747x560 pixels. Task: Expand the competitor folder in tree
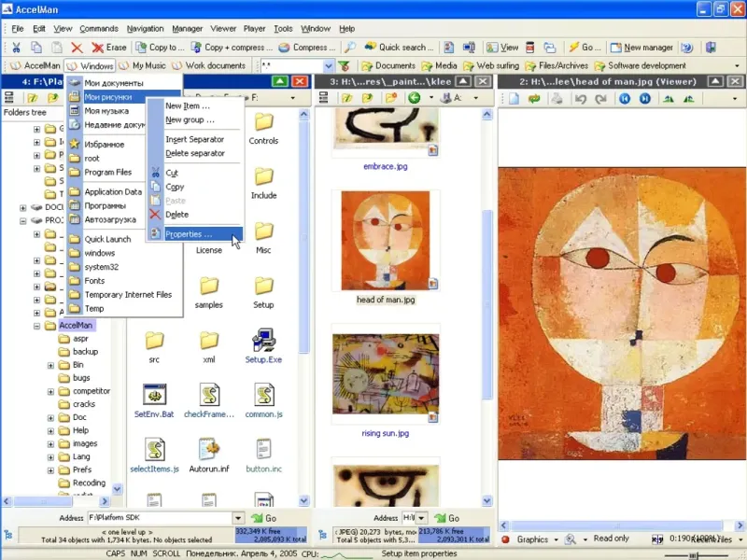(50, 391)
